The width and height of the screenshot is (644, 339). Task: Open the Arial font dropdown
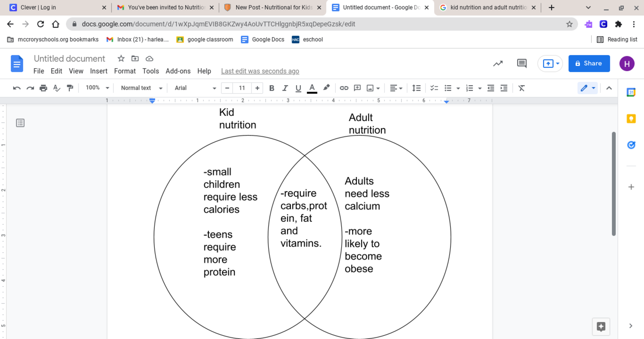pos(195,88)
